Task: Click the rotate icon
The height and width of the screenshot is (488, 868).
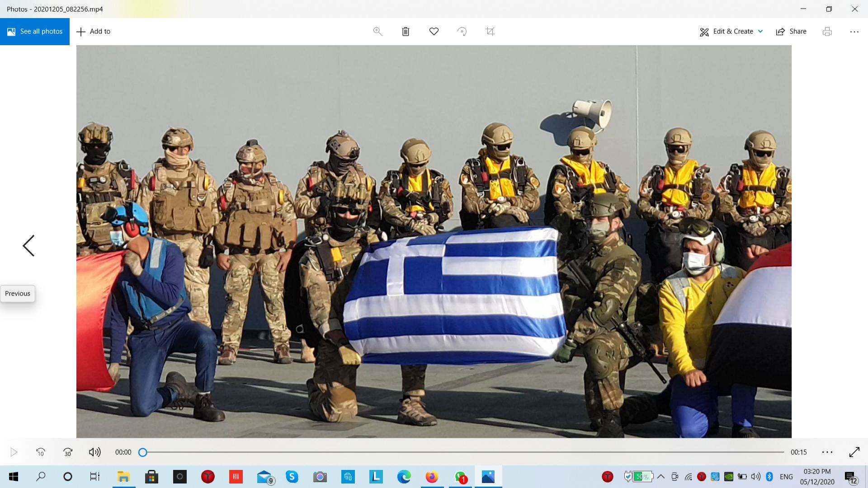Action: pyautogui.click(x=462, y=31)
